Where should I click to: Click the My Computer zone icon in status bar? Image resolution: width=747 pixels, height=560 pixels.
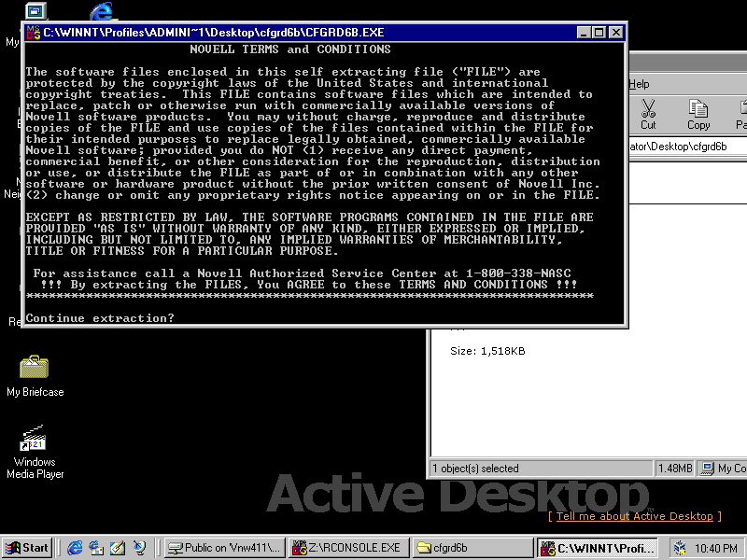pos(708,469)
